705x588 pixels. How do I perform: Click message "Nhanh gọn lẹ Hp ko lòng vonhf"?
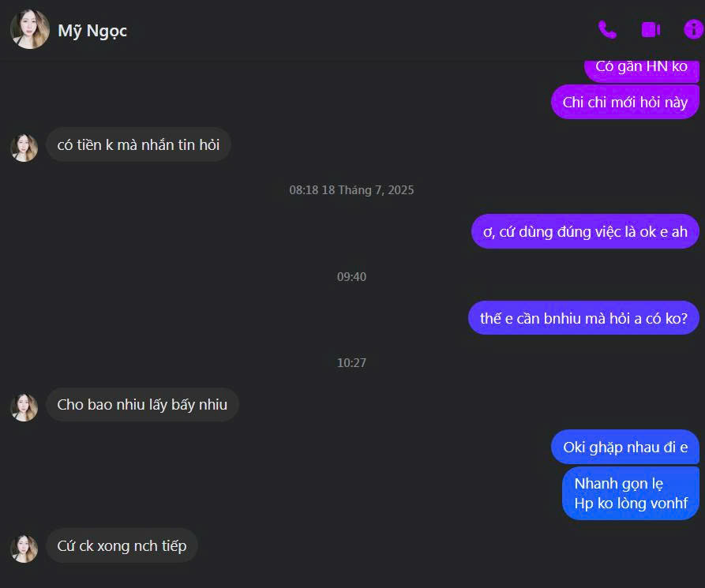point(630,493)
